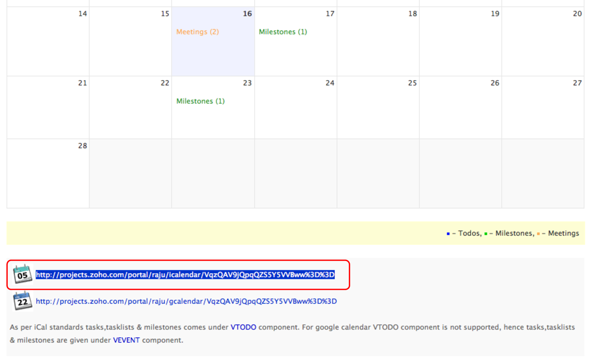Click the iCalendar feed icon showing 05

pyautogui.click(x=22, y=275)
